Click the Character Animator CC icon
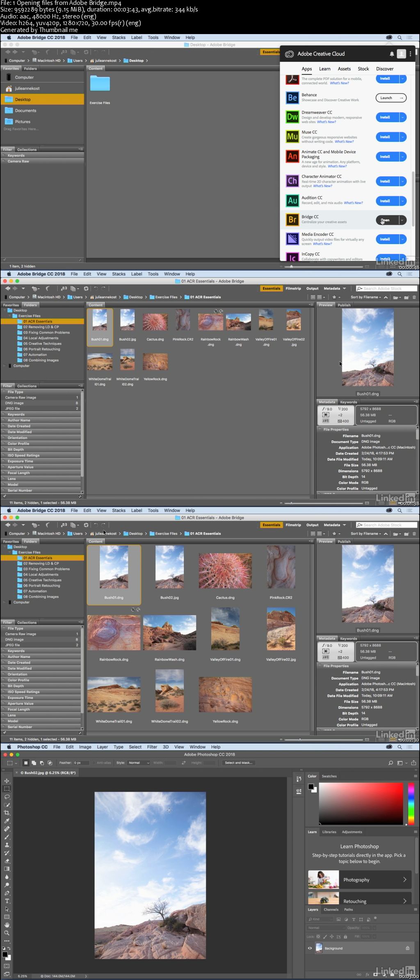Image resolution: width=420 pixels, height=980 pixels. pos(292,181)
